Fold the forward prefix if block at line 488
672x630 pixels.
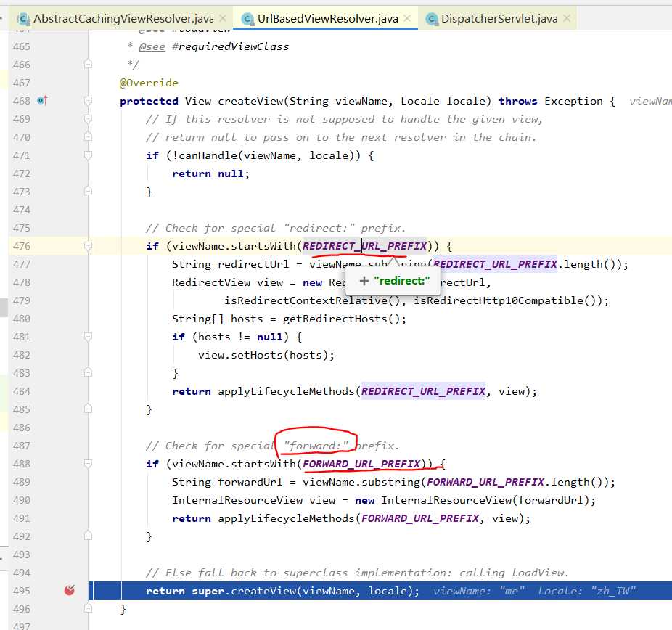[88, 464]
